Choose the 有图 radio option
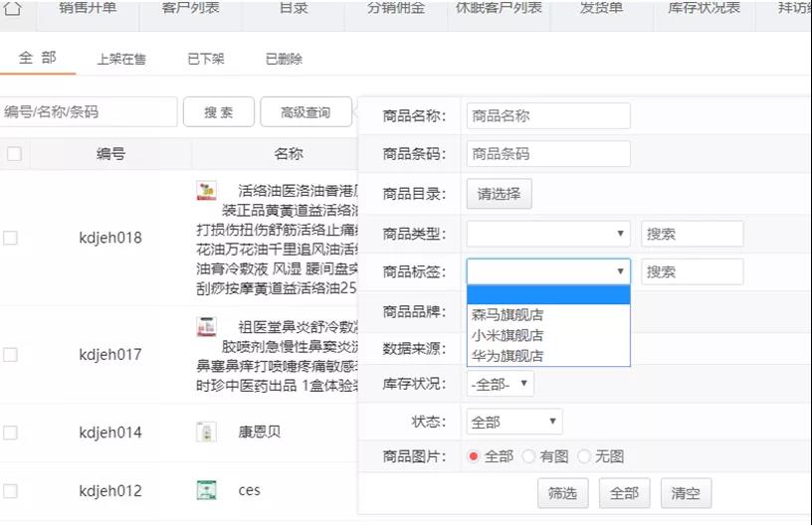This screenshot has height=525, width=812. 528,456
